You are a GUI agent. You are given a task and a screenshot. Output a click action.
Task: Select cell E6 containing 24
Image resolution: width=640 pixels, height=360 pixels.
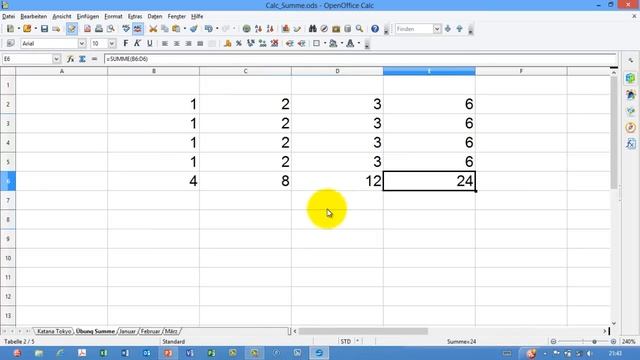point(429,181)
